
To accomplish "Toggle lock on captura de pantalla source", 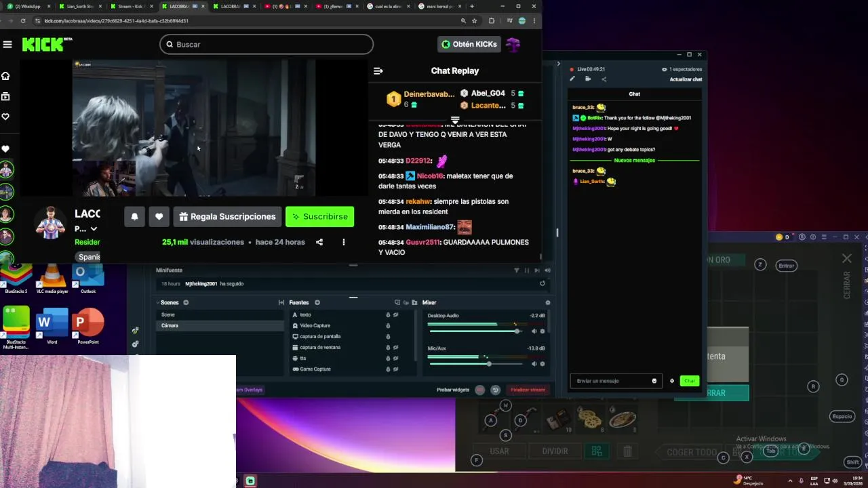I will coord(388,337).
